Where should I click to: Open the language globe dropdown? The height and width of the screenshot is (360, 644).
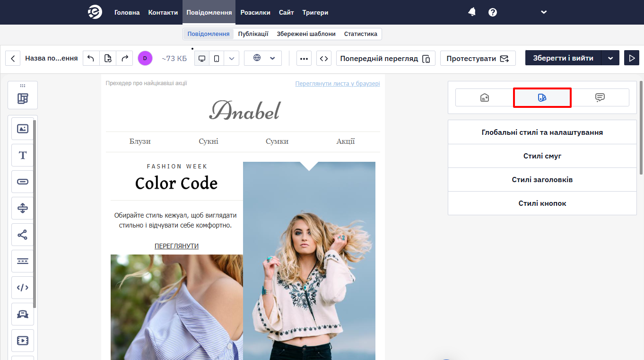tap(263, 58)
